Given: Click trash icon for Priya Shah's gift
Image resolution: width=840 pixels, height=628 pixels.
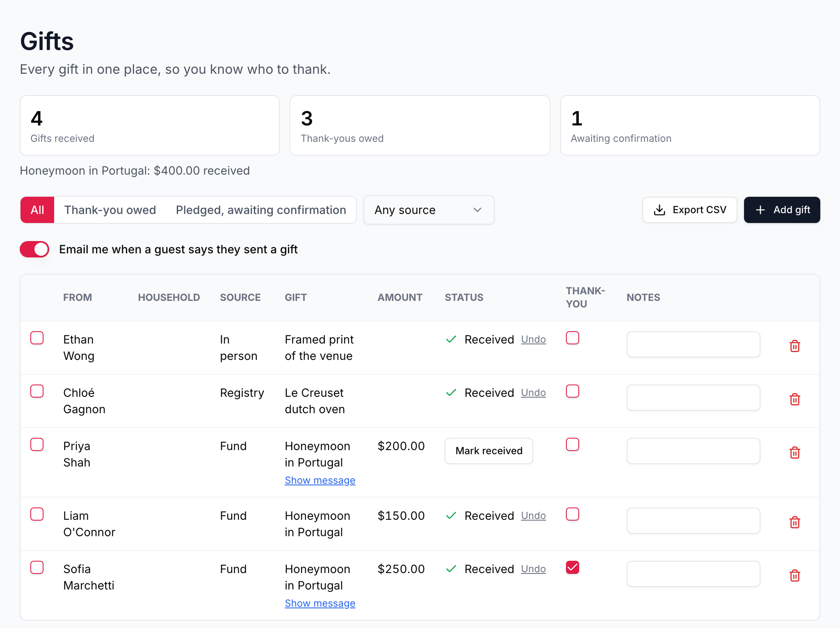Looking at the screenshot, I should pyautogui.click(x=794, y=453).
